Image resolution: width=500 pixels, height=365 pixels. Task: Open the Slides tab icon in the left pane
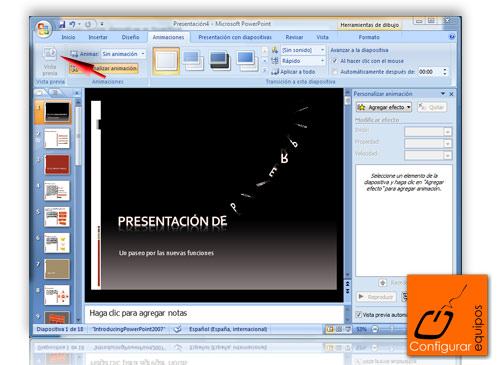click(x=40, y=93)
